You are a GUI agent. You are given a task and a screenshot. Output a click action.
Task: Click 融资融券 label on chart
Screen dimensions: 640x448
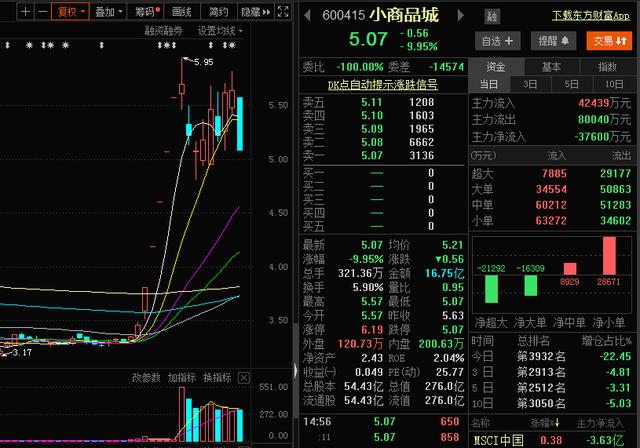pos(163,31)
